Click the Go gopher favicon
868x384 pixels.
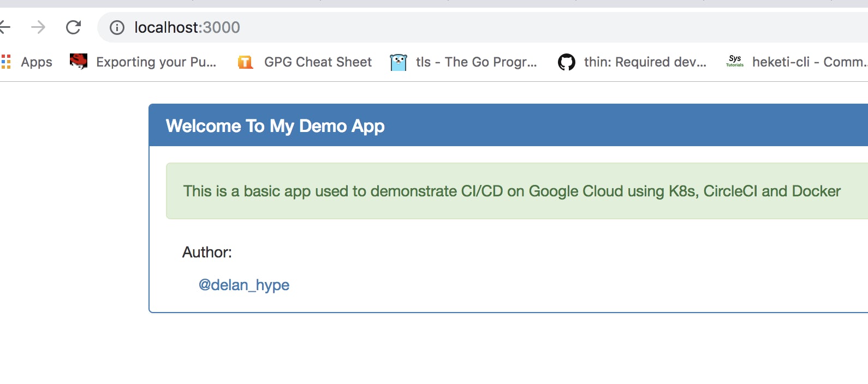click(399, 62)
